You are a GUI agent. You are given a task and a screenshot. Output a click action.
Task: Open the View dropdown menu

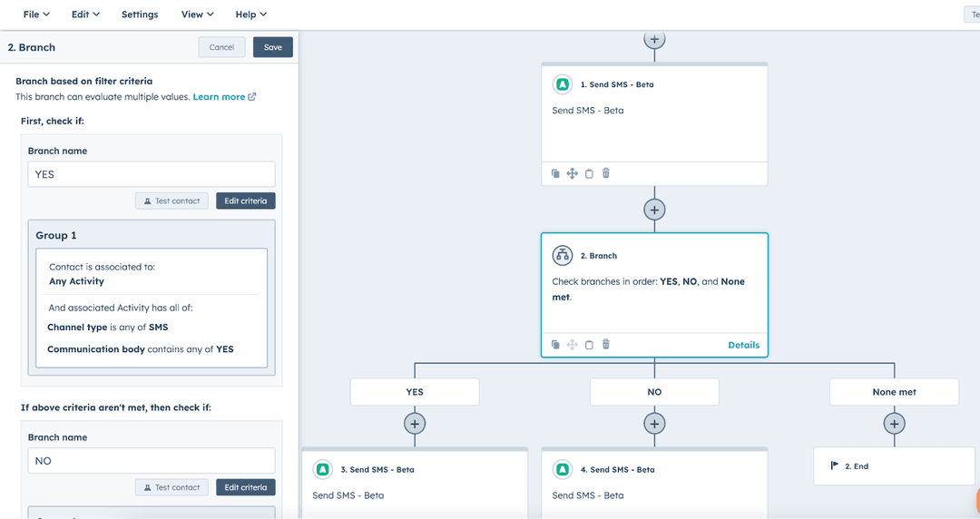point(197,15)
